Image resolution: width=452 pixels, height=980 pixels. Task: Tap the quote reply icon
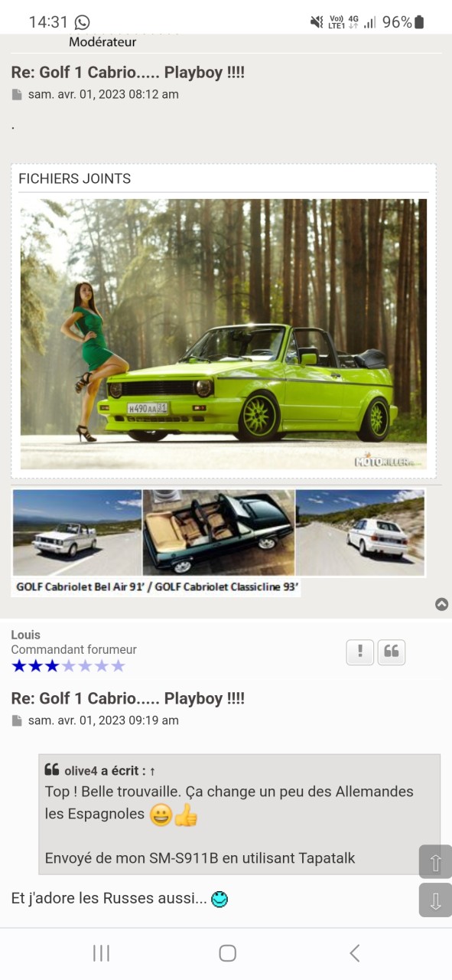pyautogui.click(x=392, y=652)
